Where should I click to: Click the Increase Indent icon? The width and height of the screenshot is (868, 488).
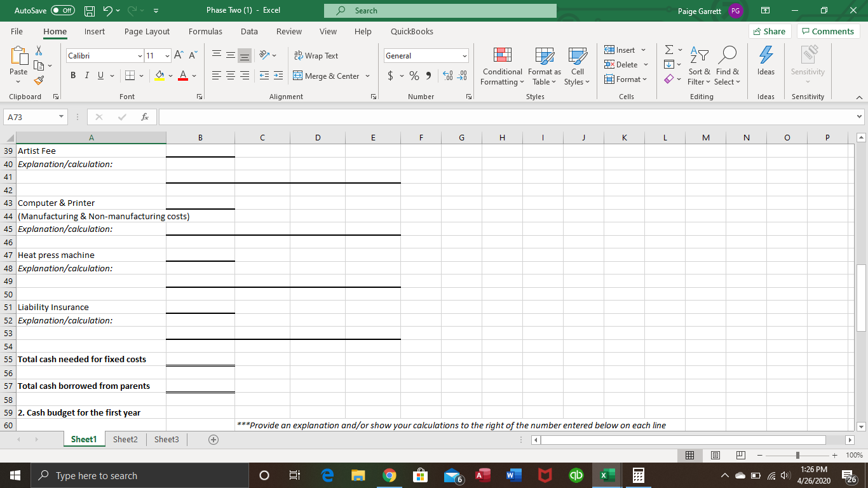(278, 76)
